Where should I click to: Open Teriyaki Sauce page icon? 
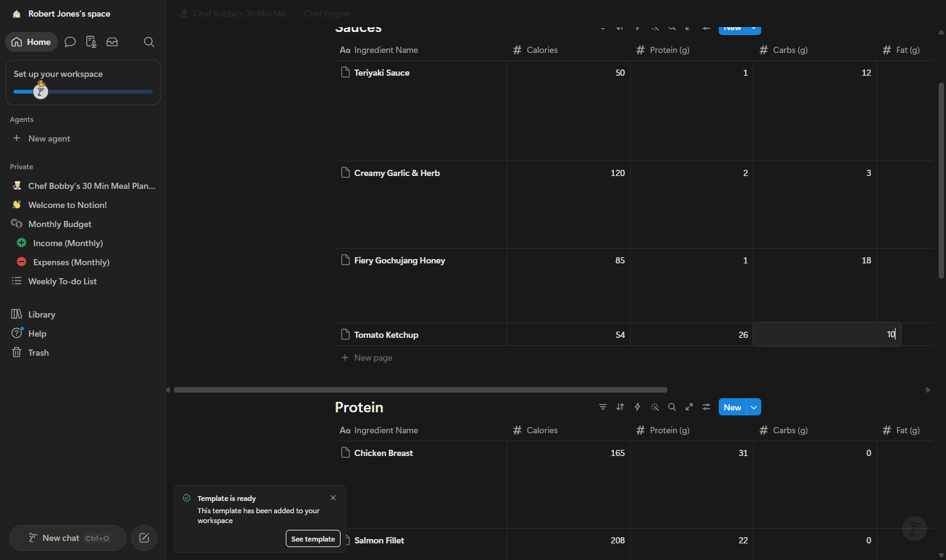(346, 72)
